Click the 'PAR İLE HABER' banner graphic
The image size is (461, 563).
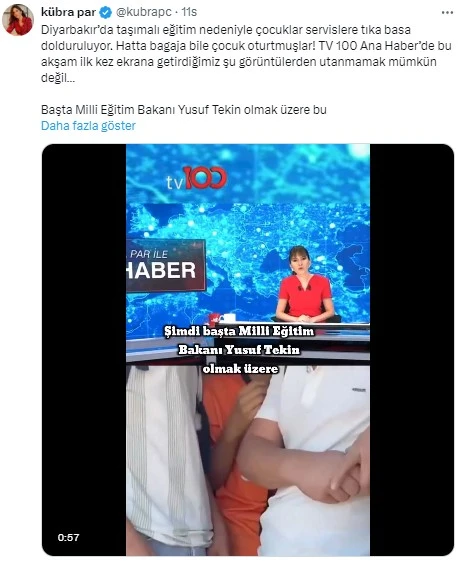tap(166, 265)
